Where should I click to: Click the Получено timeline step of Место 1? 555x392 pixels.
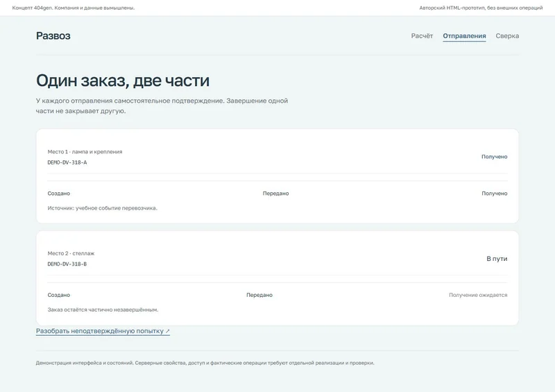494,194
